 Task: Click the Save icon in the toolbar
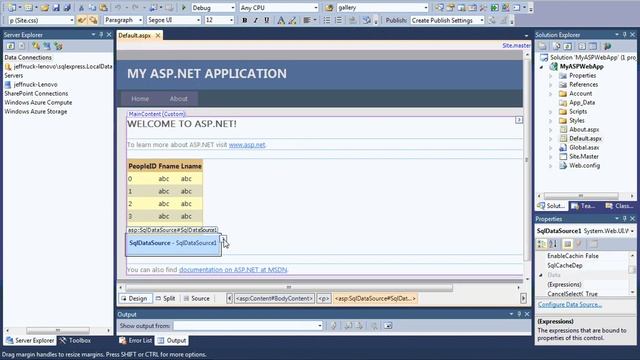pyautogui.click(x=56, y=8)
